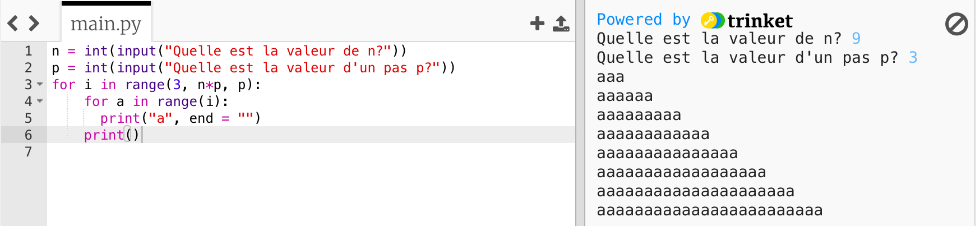Click the "Quelle est la valeur de n?" string in code
Image resolution: width=980 pixels, height=226 pixels.
[278, 51]
